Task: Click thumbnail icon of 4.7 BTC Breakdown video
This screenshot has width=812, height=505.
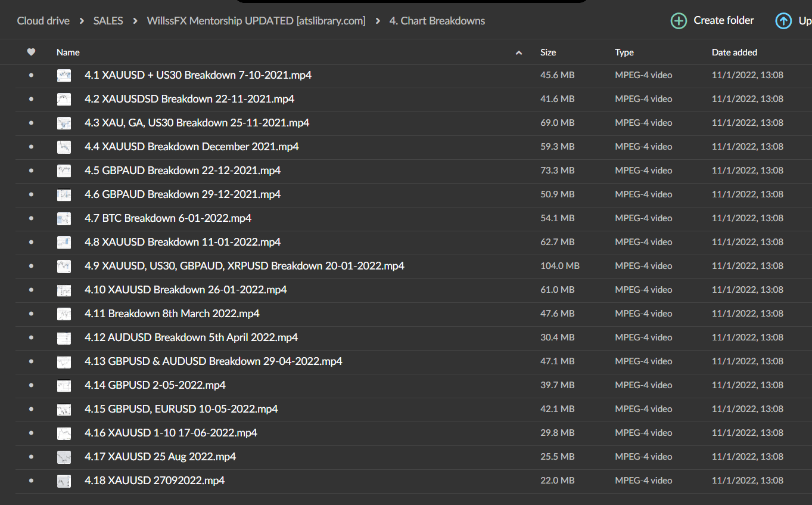Action: tap(64, 218)
